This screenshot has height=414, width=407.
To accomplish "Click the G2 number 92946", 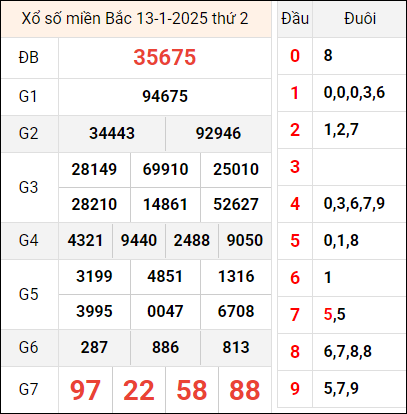I will 218,134.
